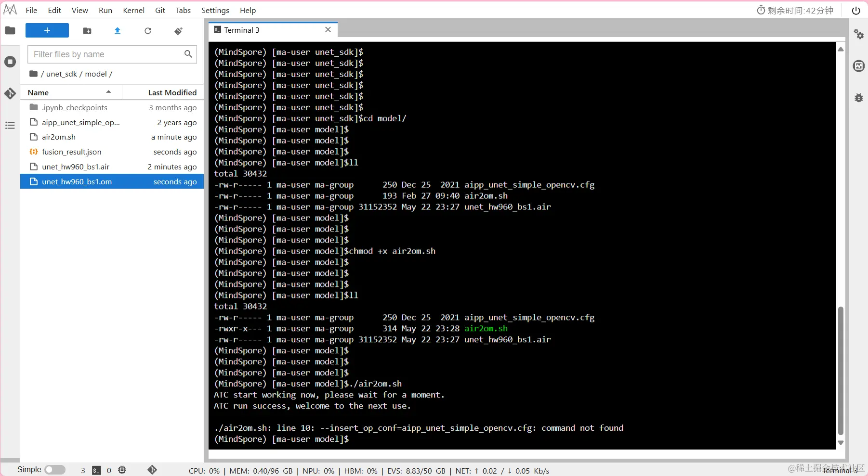This screenshot has height=476, width=868.
Task: Click the Upload Files toolbar icon
Action: pos(118,31)
